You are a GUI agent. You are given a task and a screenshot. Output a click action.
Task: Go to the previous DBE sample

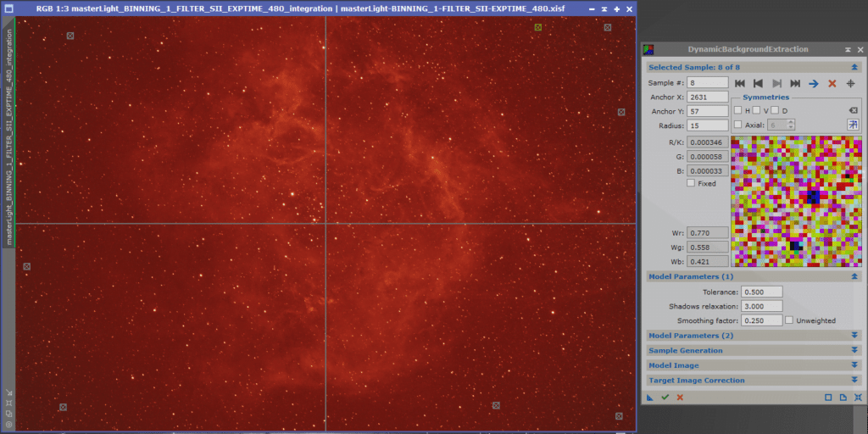[758, 84]
